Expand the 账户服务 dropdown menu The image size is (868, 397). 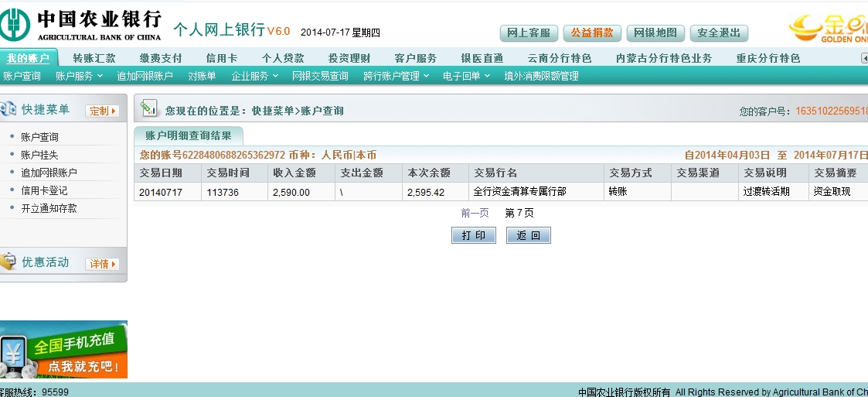pos(78,76)
